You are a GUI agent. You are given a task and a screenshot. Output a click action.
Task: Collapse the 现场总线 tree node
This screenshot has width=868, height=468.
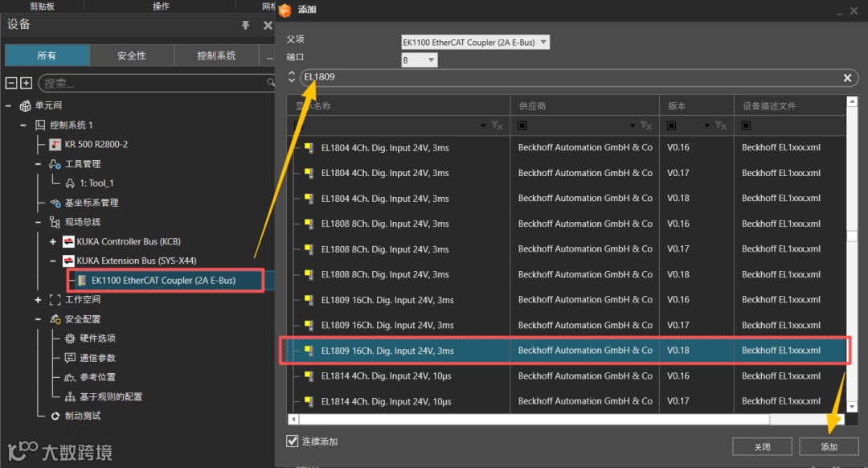coord(38,222)
